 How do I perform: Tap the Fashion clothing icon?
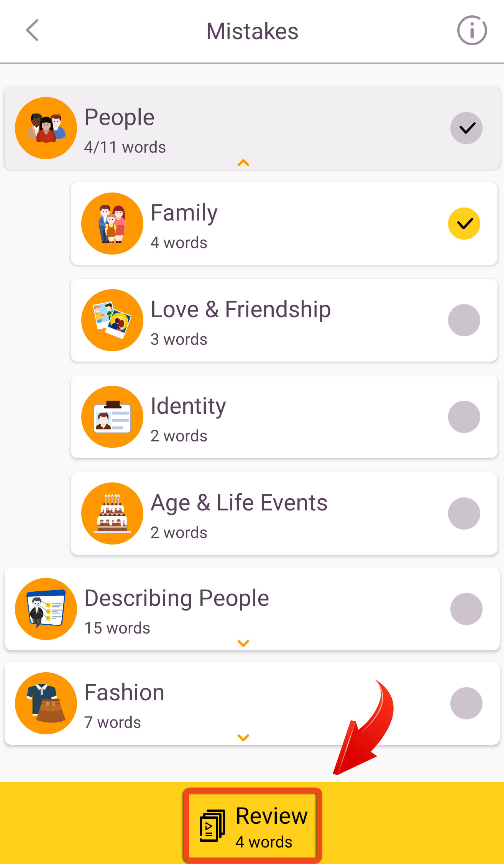46,703
